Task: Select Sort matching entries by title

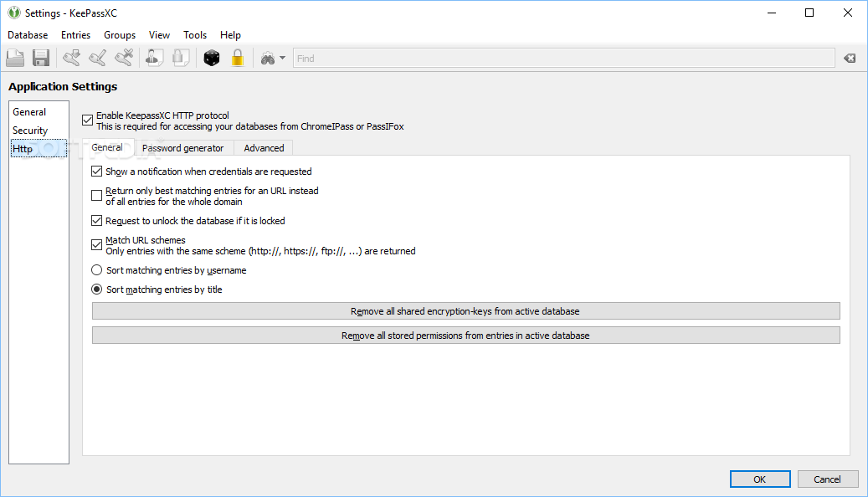Action: point(97,289)
